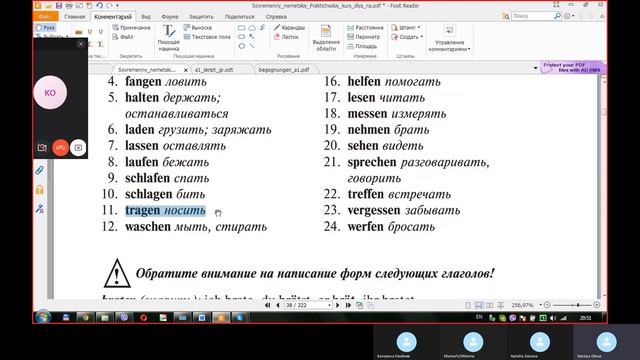Switch to the Главная ribbon tab
640x360 pixels.
(x=74, y=17)
